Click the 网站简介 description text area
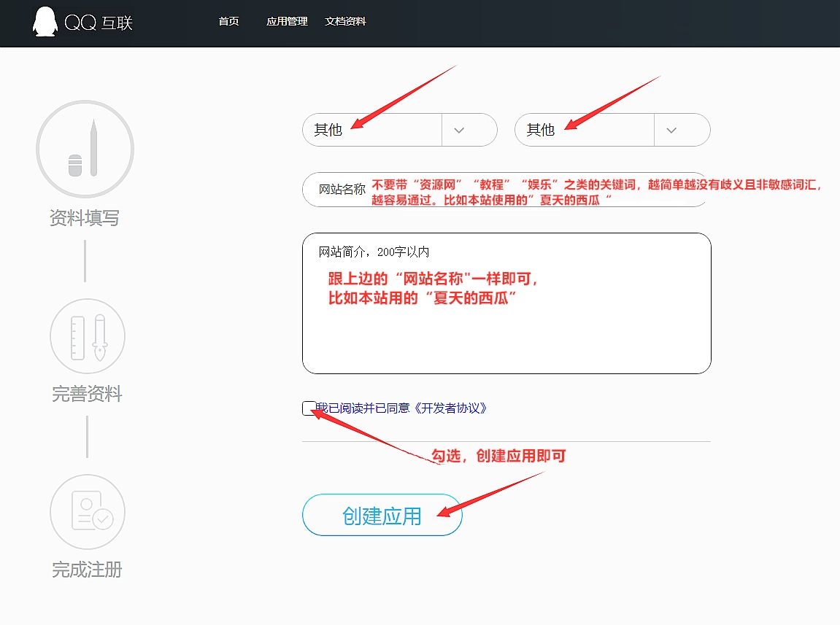 click(x=506, y=303)
